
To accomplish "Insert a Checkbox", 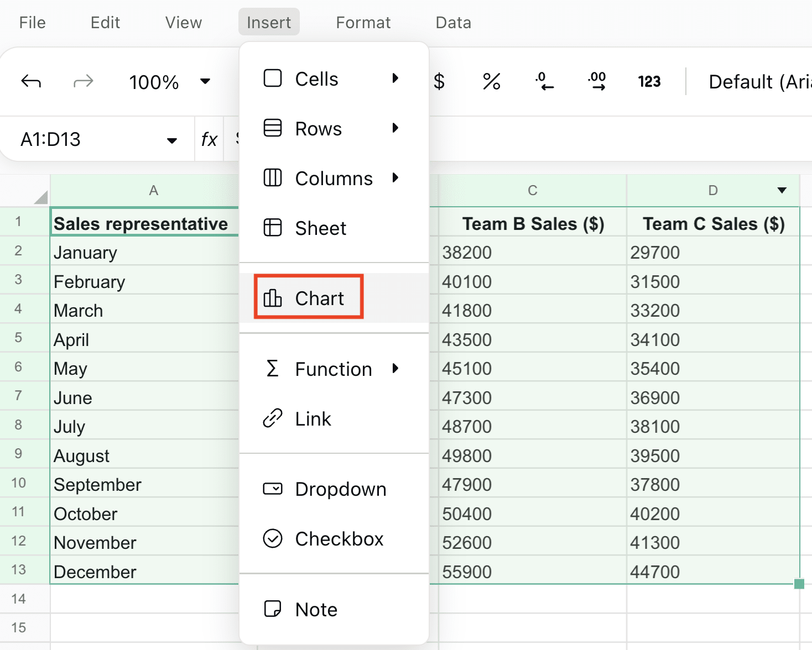I will point(339,539).
